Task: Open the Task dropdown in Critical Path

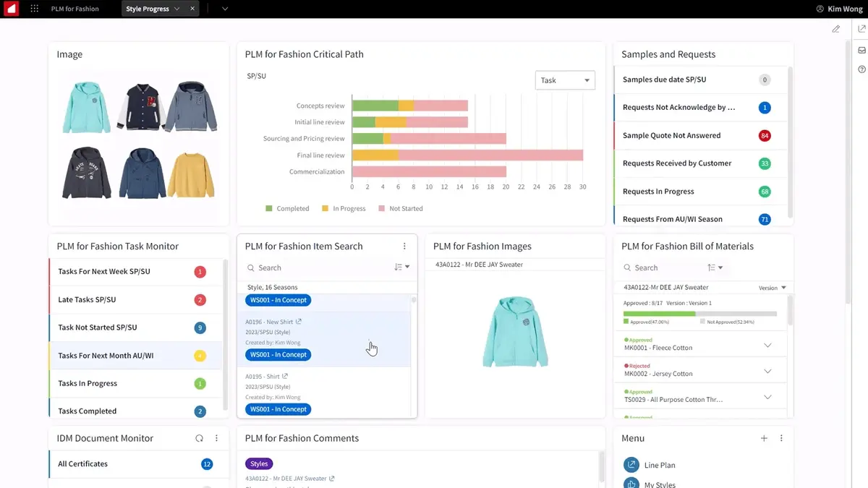Action: (x=565, y=80)
